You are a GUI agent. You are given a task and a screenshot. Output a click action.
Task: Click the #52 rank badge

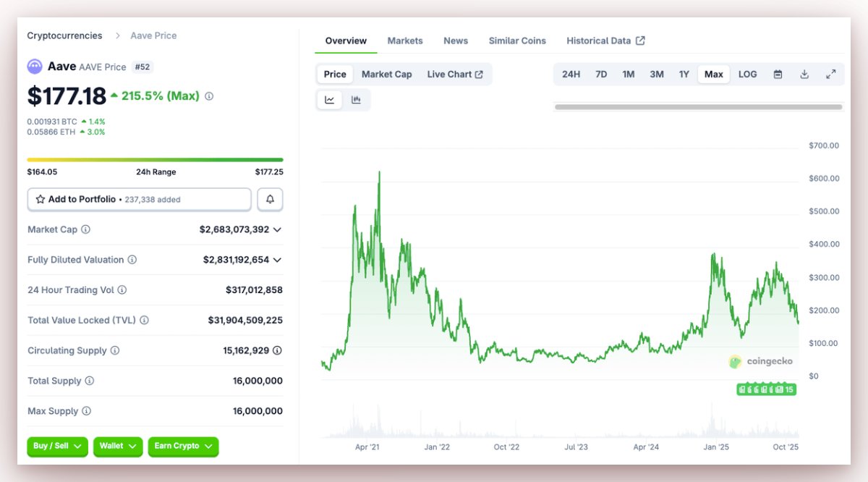142,67
